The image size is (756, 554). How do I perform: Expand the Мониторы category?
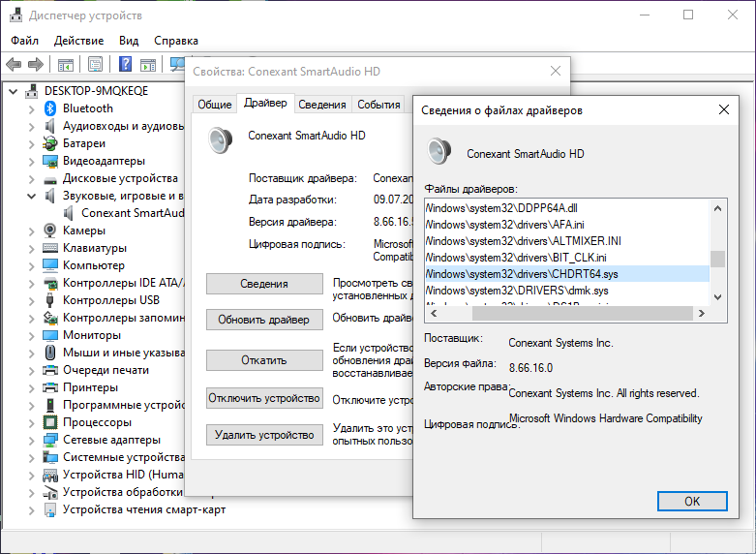coord(31,336)
